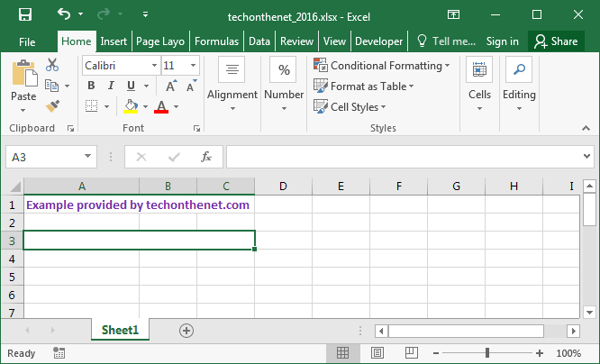
Task: Click the Select All corner triangle
Action: [15, 187]
